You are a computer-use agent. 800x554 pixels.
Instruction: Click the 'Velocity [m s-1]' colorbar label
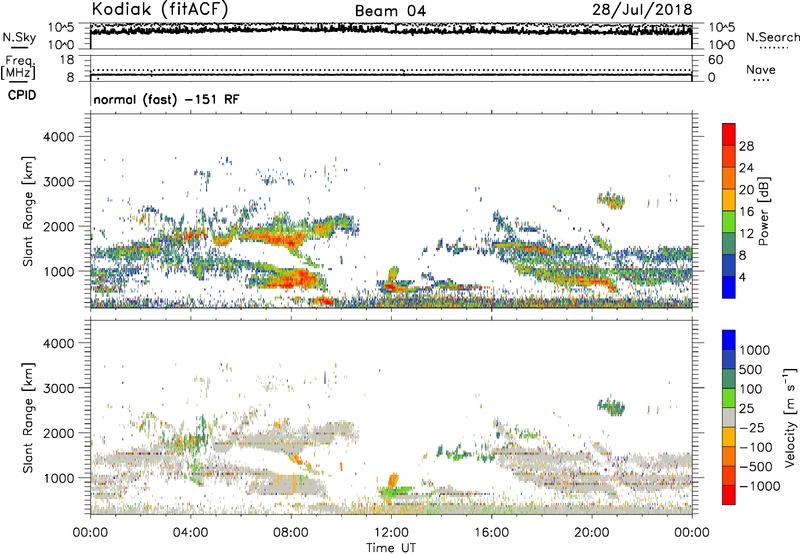coord(790,417)
